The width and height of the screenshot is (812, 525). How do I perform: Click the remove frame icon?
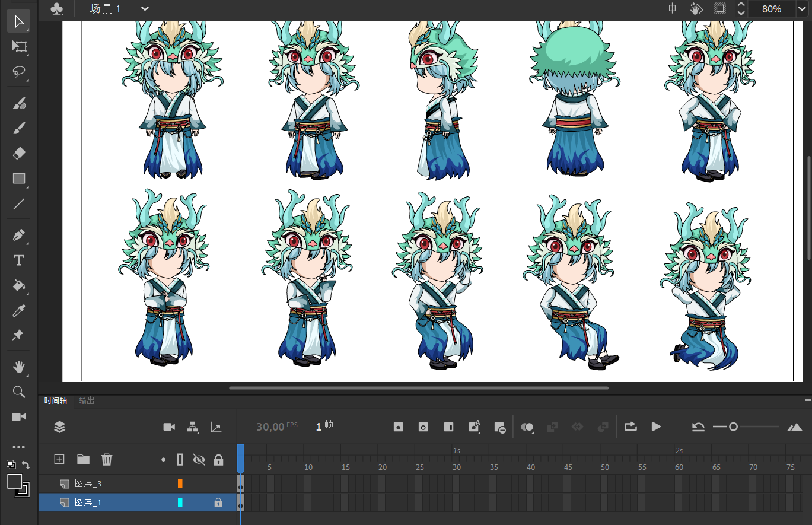(x=499, y=427)
